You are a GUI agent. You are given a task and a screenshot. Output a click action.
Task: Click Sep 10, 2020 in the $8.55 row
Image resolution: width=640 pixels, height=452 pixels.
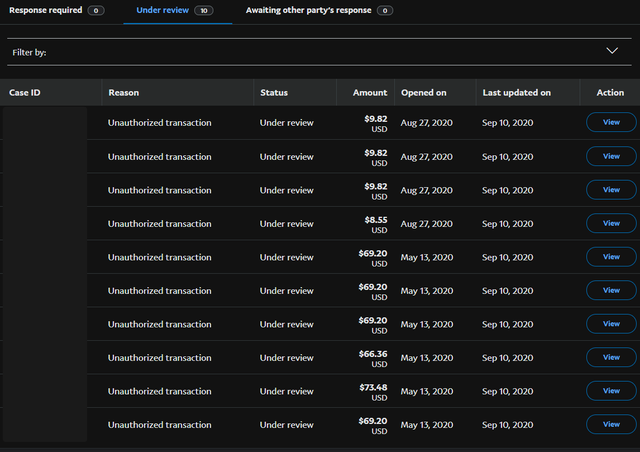[507, 224]
